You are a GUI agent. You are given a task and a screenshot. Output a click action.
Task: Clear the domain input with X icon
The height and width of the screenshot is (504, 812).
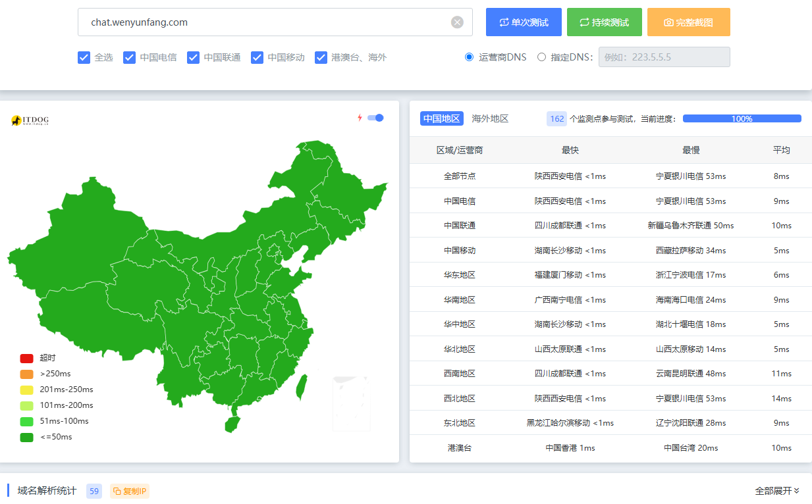(457, 22)
